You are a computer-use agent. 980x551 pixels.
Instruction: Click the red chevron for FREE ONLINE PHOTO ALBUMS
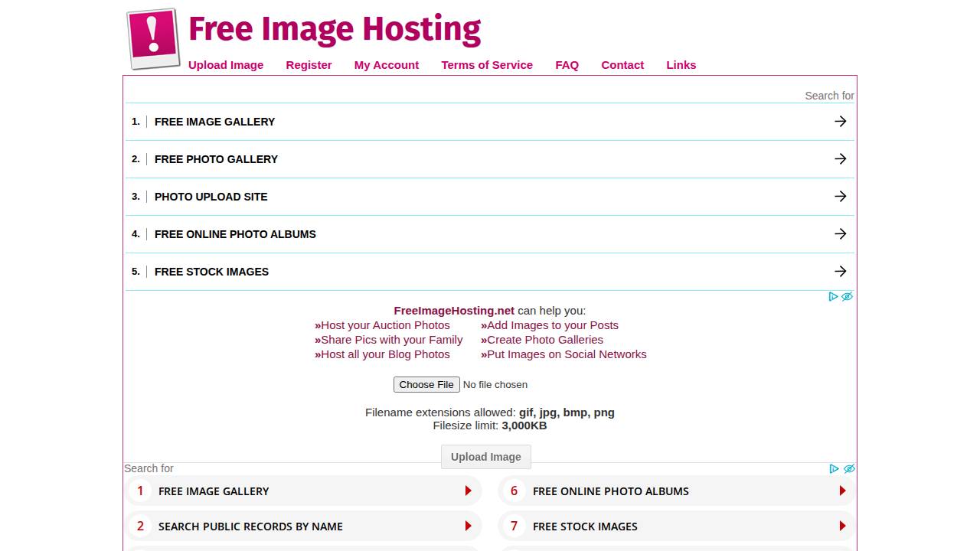[x=843, y=491]
